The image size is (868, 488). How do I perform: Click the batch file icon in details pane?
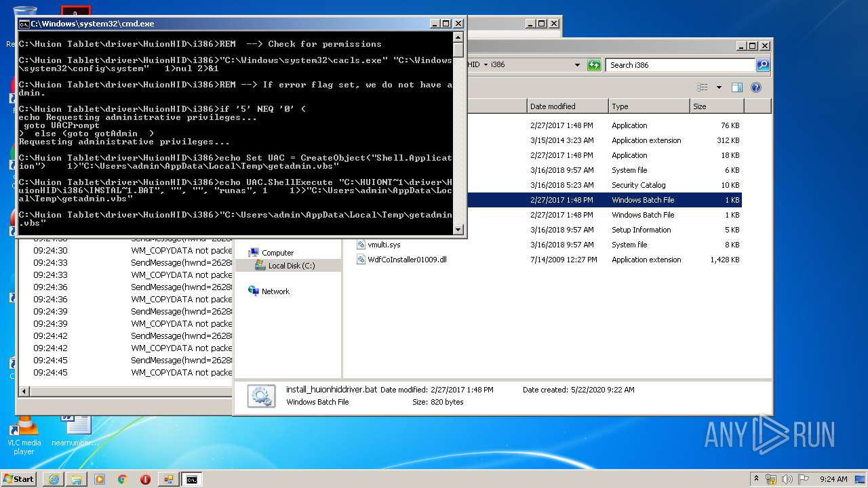pyautogui.click(x=261, y=396)
